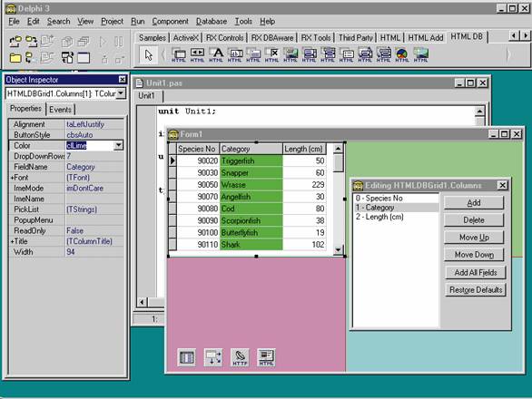Click the Move Down button
The height and width of the screenshot is (399, 532).
pos(474,255)
